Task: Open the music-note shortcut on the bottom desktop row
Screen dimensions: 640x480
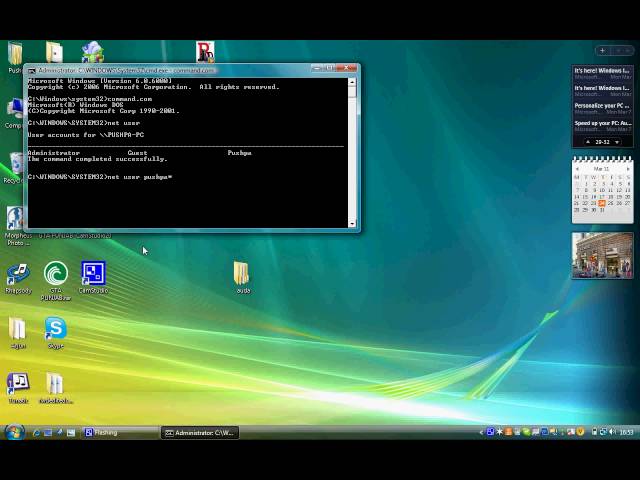Action: coord(18,388)
